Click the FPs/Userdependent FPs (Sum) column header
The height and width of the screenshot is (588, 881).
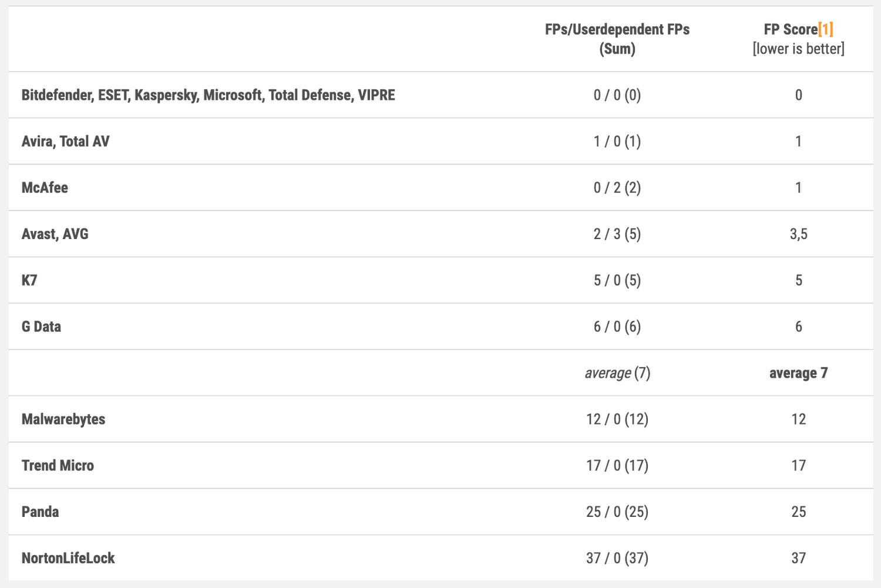[x=617, y=39]
